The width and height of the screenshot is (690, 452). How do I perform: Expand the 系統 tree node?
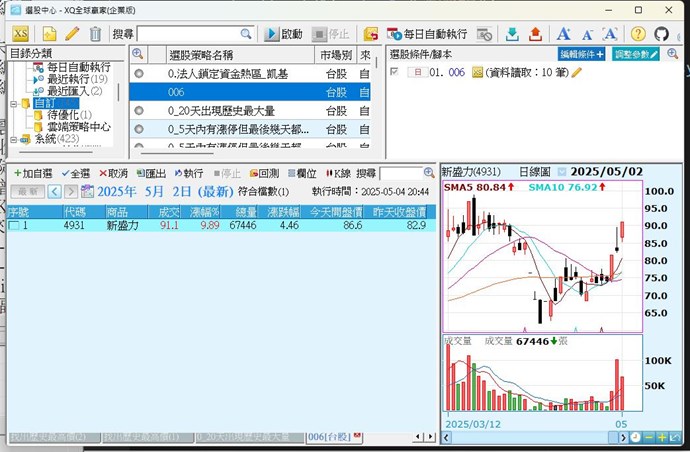click(12, 139)
